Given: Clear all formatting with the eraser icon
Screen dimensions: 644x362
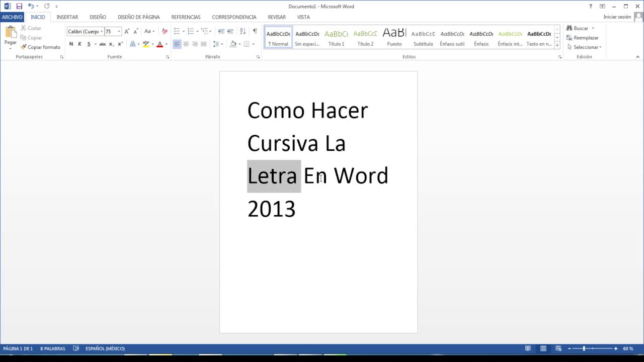Looking at the screenshot, I should (x=165, y=31).
